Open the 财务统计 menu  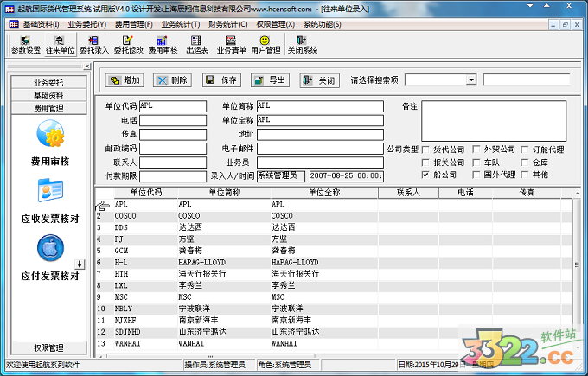[x=227, y=24]
